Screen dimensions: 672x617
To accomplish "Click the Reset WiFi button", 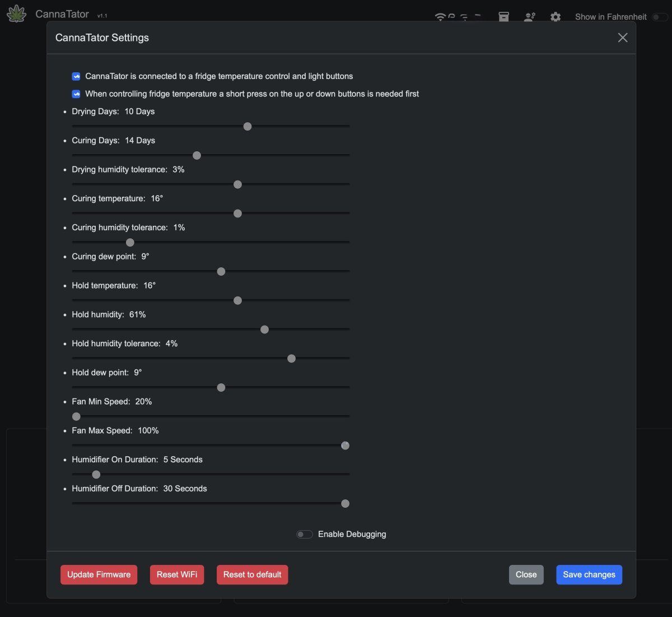I will click(177, 574).
